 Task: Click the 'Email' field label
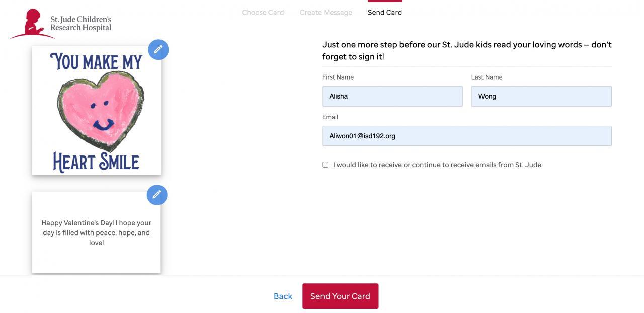330,117
